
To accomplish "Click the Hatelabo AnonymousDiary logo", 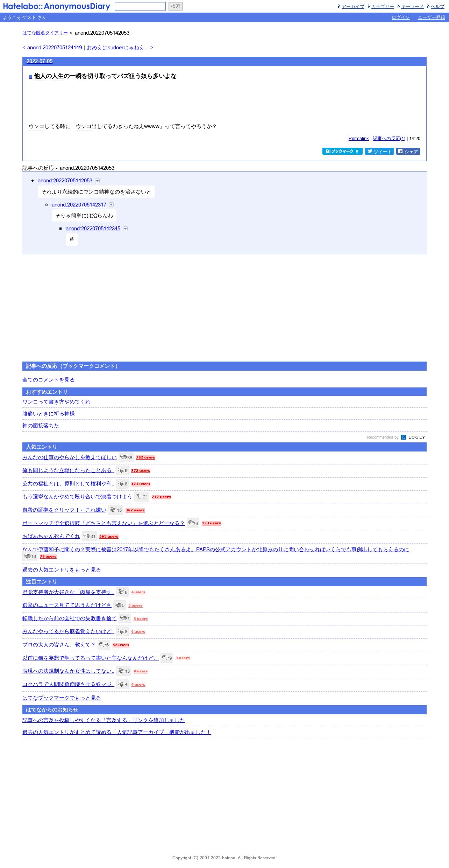I will [x=56, y=6].
